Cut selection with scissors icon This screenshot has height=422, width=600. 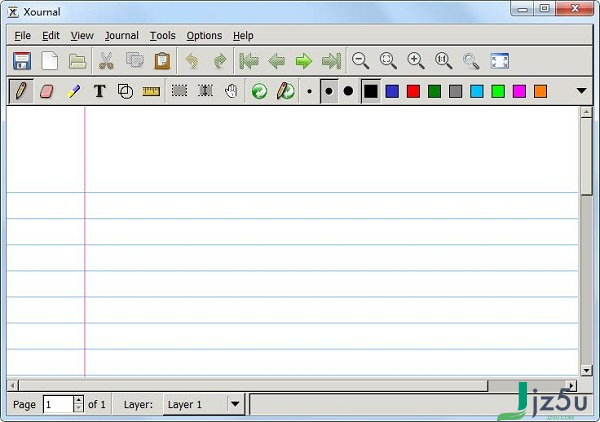click(106, 61)
